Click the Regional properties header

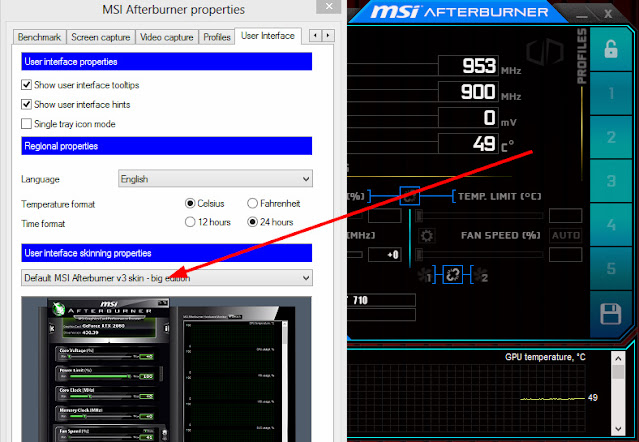pyautogui.click(x=167, y=146)
